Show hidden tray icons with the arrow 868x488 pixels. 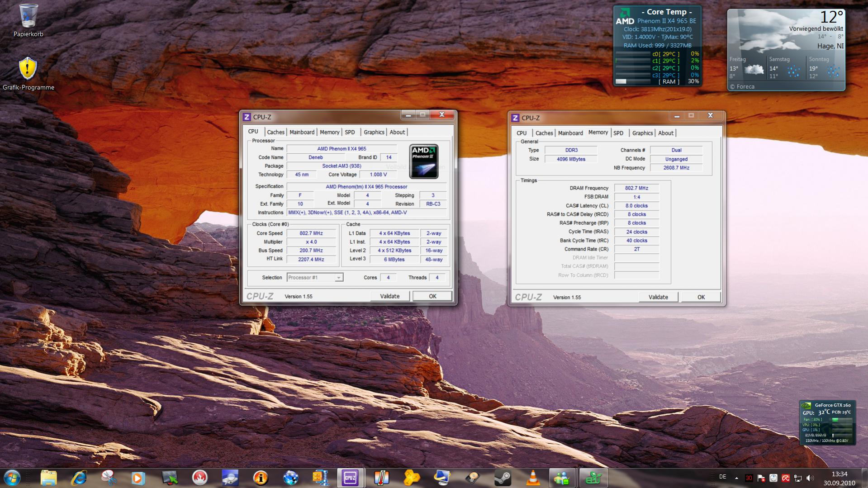pos(736,478)
